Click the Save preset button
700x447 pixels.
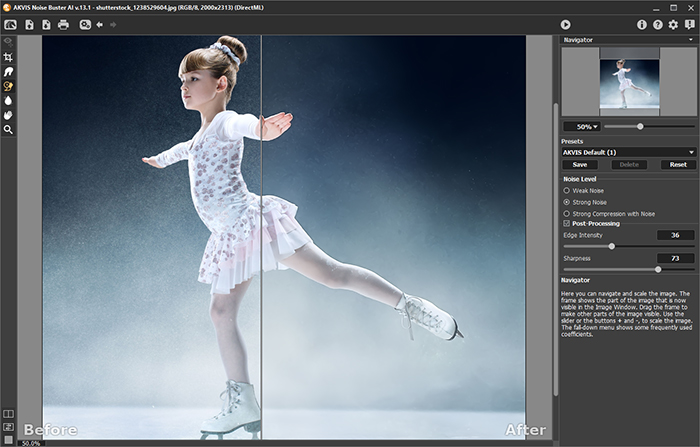tap(579, 164)
